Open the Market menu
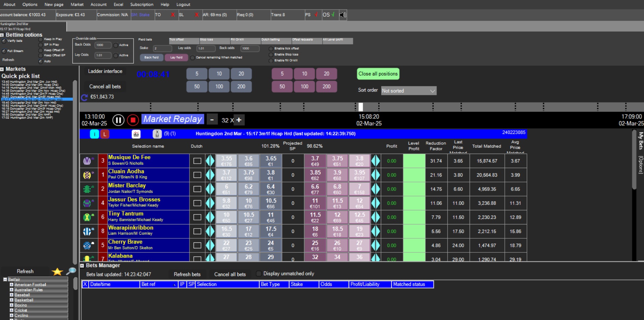 coord(77,4)
